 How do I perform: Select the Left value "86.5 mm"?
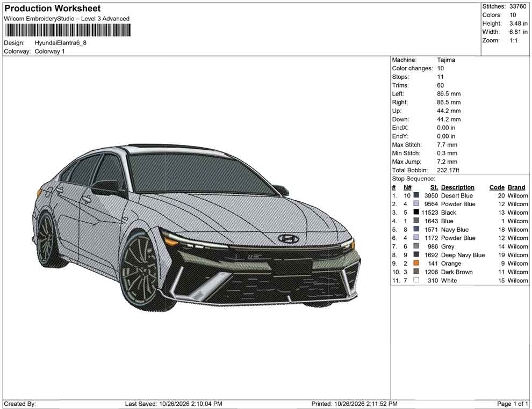pyautogui.click(x=449, y=94)
